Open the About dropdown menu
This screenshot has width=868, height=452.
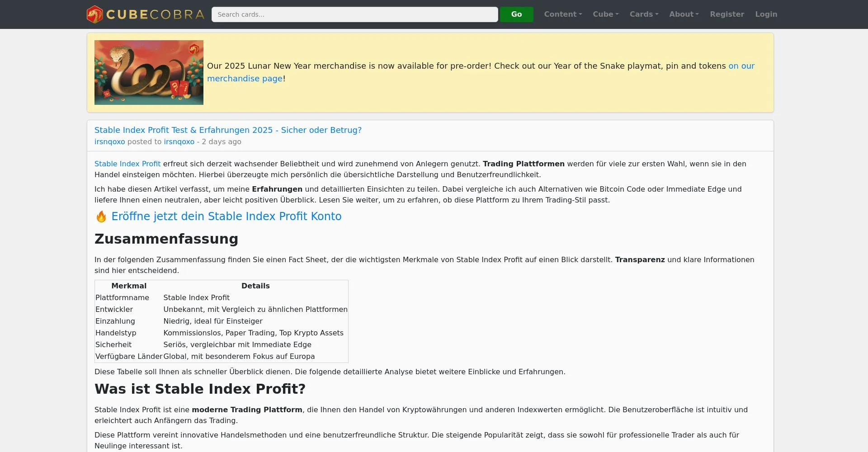(x=684, y=14)
